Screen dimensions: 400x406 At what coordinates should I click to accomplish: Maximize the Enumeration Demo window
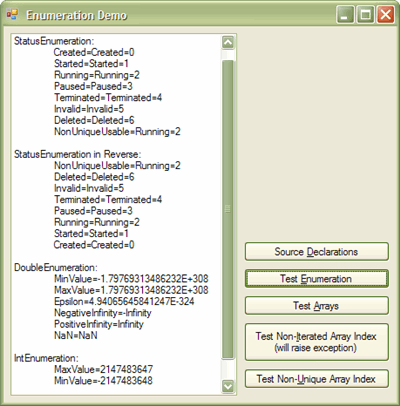pos(365,15)
